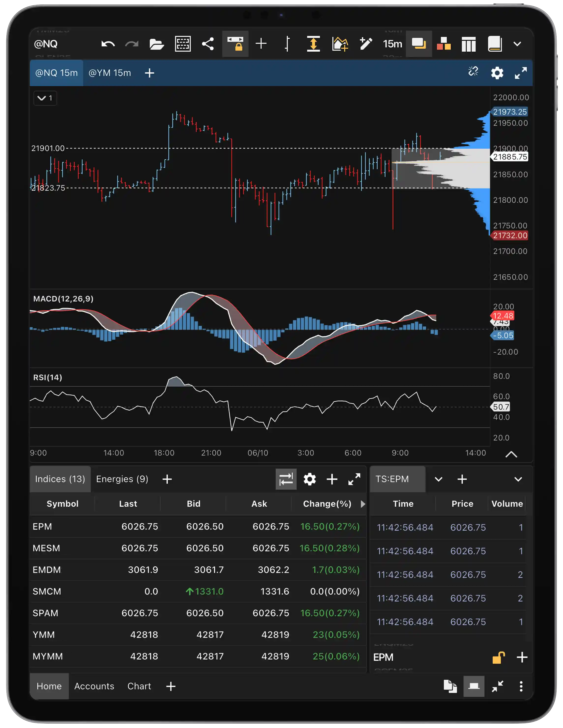Toggle the chart lock tool button
Viewport: 563px width, 728px height.
pos(235,44)
